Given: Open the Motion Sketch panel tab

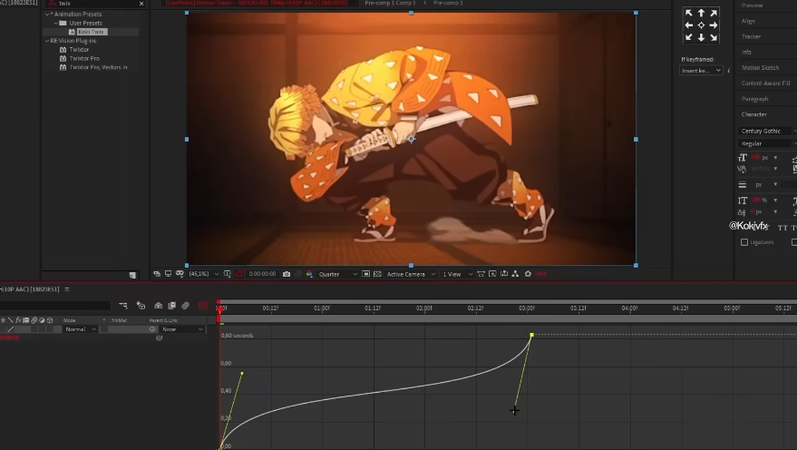Looking at the screenshot, I should tap(760, 68).
